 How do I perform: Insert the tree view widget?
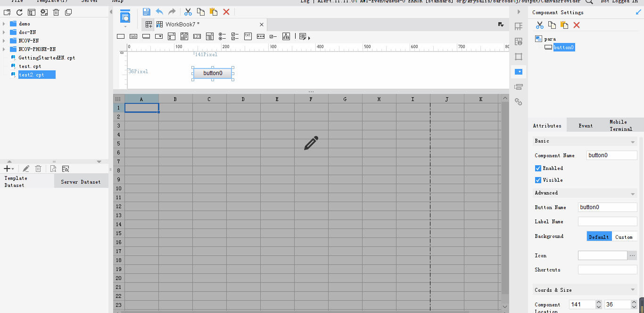point(286,36)
